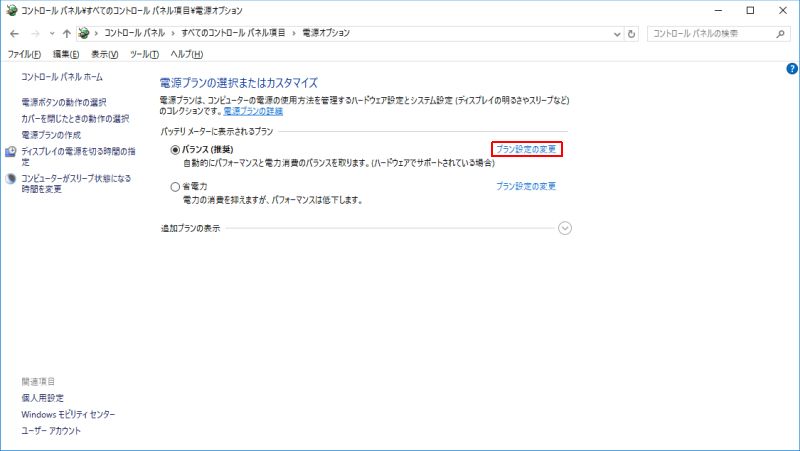800x451 pixels.
Task: Open the ファイル(F) menu
Action: (x=24, y=53)
